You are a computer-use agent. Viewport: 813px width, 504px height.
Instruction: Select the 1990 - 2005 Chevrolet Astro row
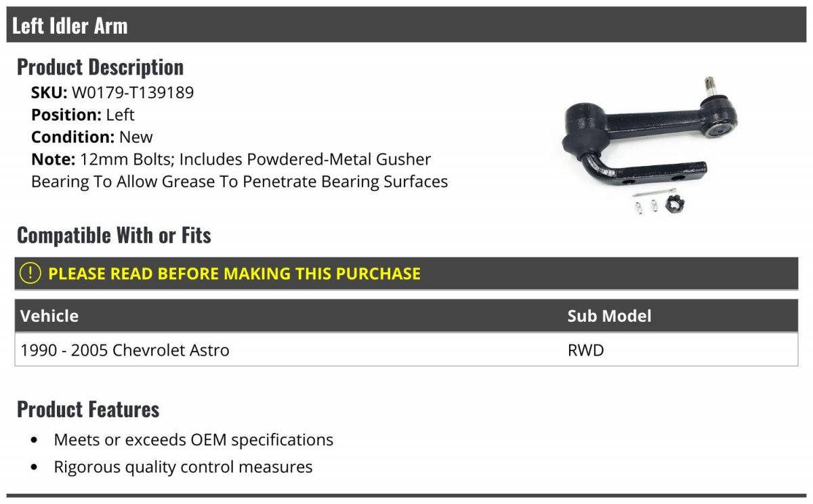406,350
